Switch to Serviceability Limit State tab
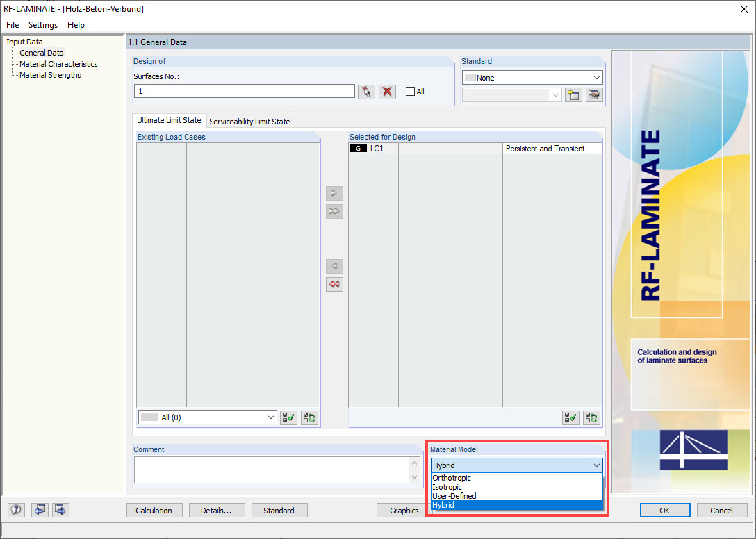The height and width of the screenshot is (539, 756). [249, 122]
